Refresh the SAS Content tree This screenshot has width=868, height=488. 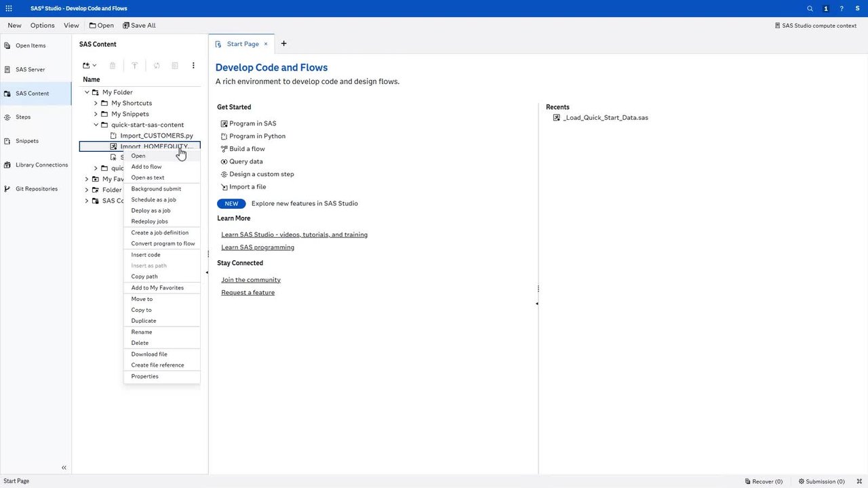pos(157,66)
